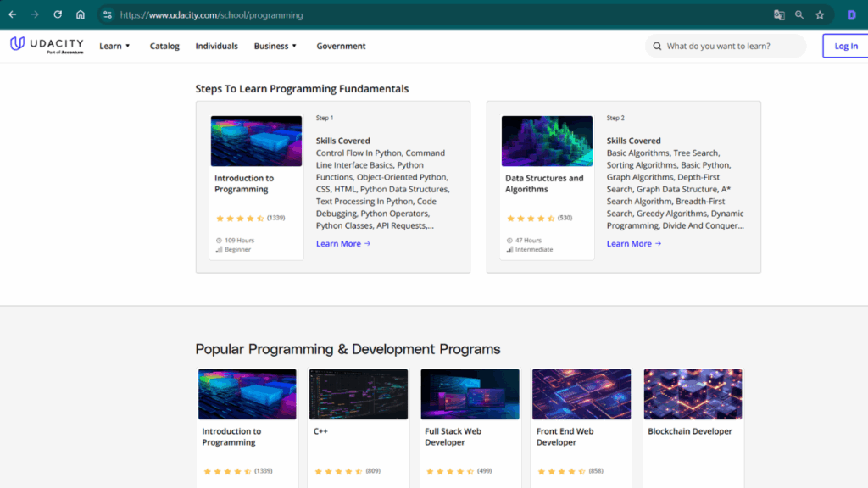This screenshot has height=488, width=868.
Task: Click the Log In button
Action: coord(844,46)
